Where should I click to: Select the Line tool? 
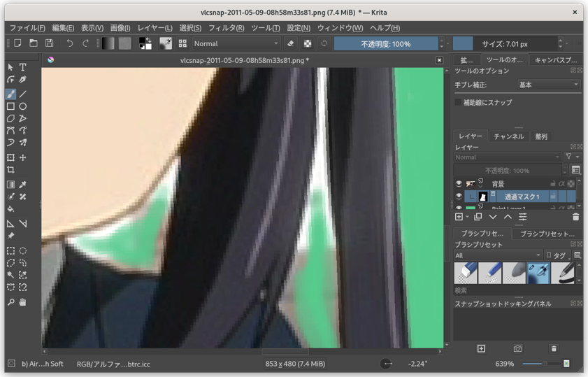[23, 94]
